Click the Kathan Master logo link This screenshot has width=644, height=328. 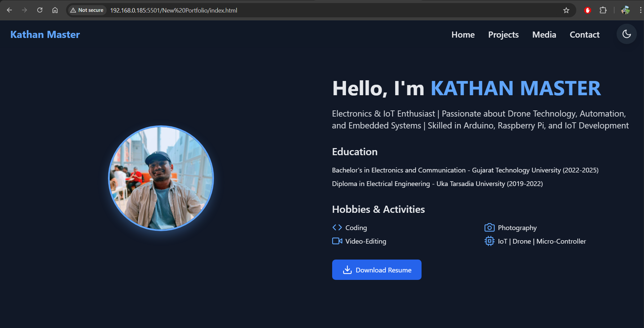[x=45, y=35]
